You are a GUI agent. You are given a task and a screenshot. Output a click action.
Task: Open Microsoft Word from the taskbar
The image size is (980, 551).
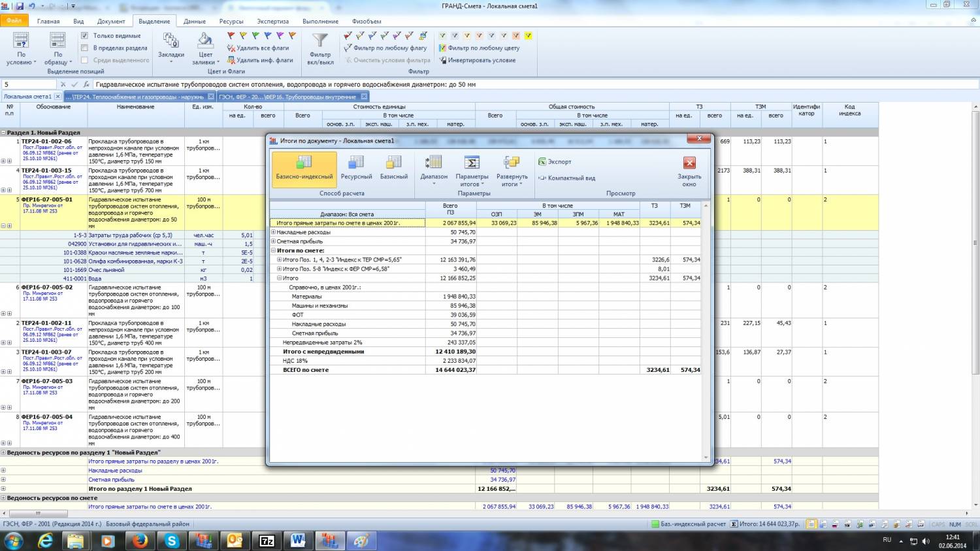click(x=298, y=541)
